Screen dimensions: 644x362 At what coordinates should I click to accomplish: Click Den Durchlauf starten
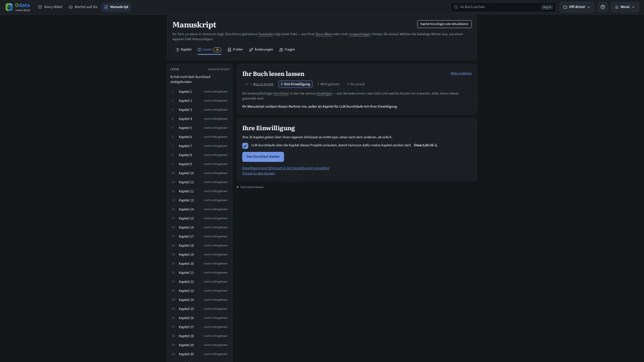coord(263,157)
